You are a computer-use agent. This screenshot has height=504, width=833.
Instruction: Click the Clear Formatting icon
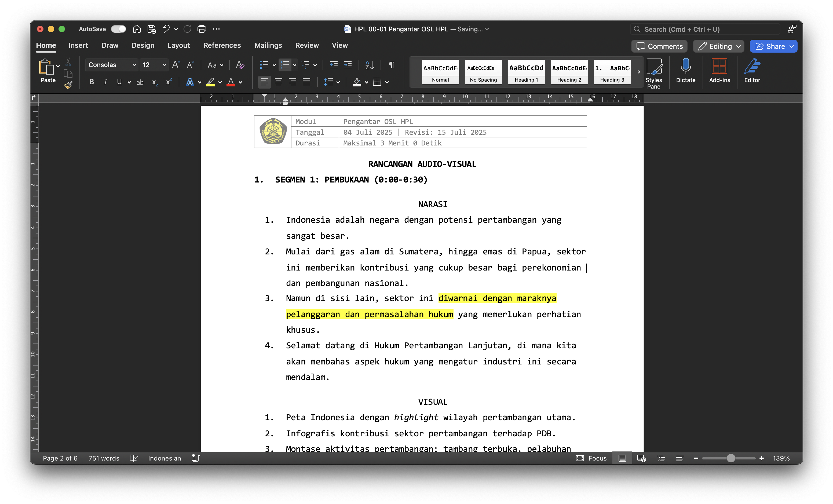240,65
